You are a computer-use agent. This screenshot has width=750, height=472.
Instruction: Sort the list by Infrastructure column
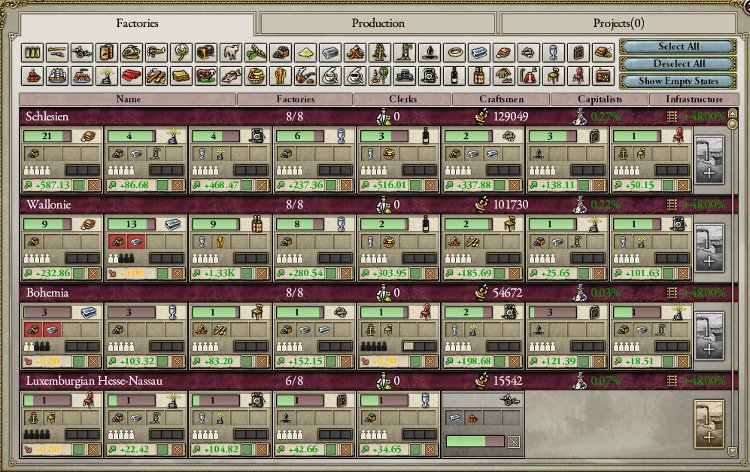689,99
